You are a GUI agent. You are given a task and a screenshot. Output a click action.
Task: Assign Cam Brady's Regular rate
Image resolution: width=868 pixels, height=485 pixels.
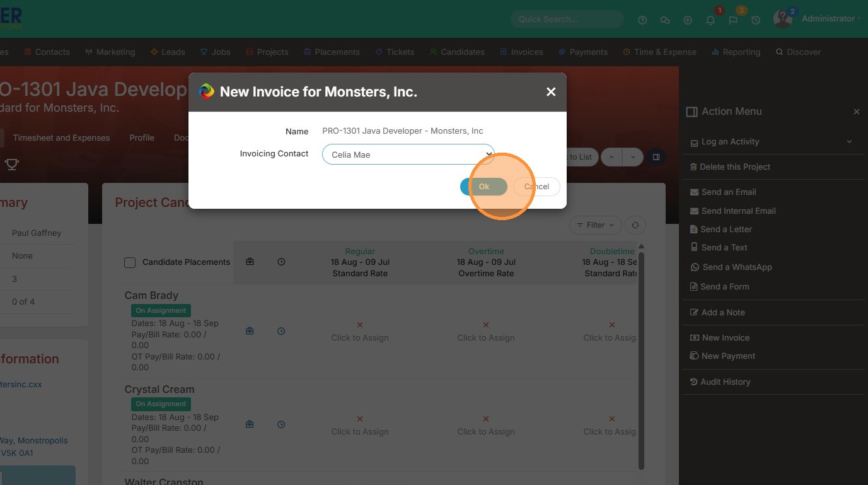(x=360, y=332)
